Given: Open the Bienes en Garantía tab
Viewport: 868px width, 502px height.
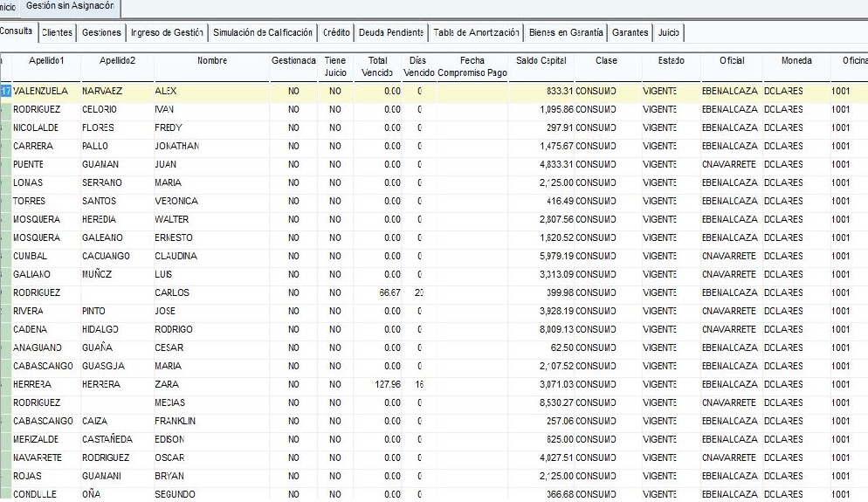Looking at the screenshot, I should (x=566, y=32).
